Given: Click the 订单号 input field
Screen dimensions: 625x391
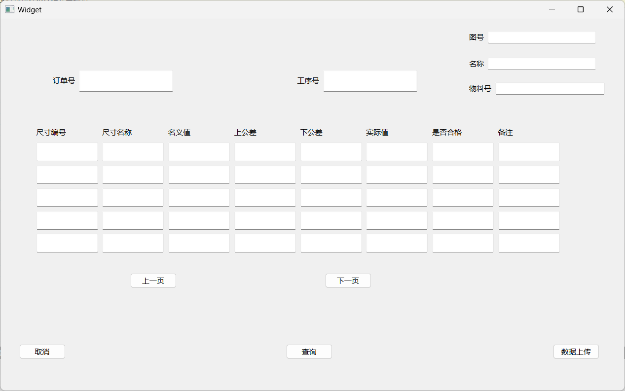Looking at the screenshot, I should pos(126,81).
